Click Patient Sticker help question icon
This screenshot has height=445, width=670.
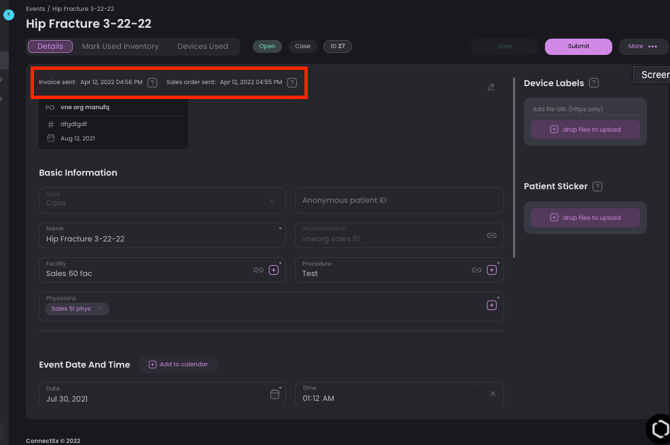[x=597, y=186]
